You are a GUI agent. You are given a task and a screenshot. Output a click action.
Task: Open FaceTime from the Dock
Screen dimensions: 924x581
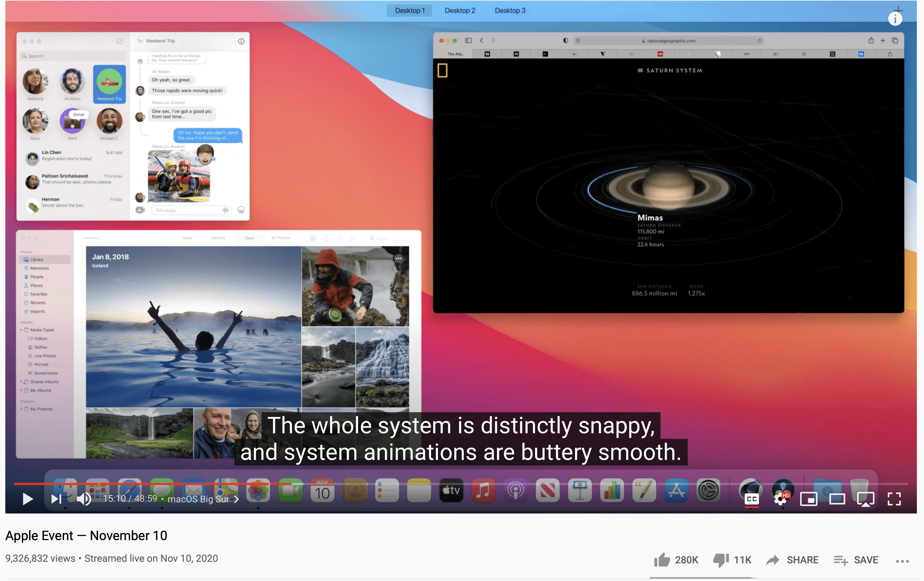(290, 491)
